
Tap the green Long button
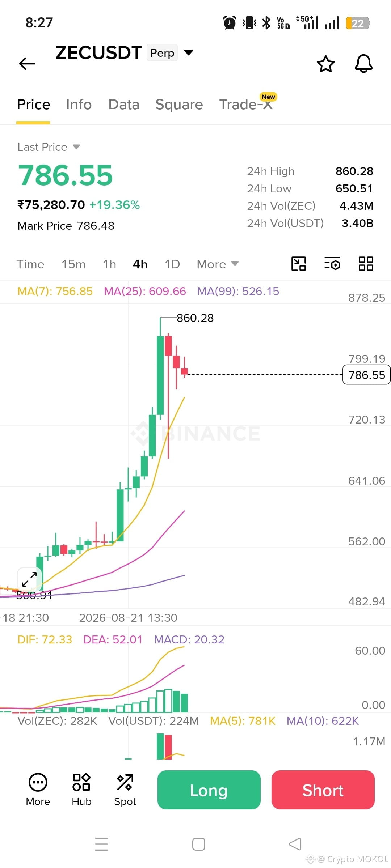click(209, 790)
